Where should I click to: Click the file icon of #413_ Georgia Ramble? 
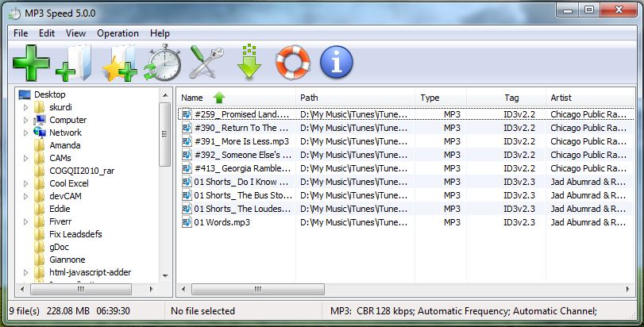pyautogui.click(x=187, y=168)
